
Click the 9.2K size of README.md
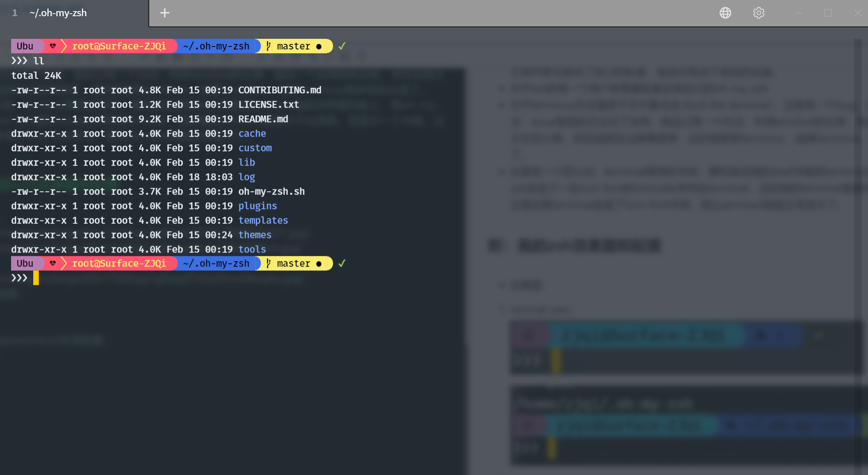click(x=150, y=119)
